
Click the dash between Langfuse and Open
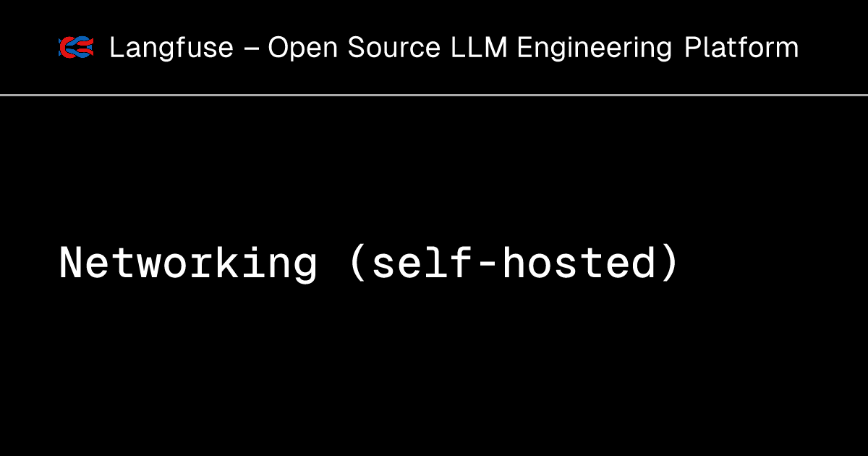[x=250, y=49]
